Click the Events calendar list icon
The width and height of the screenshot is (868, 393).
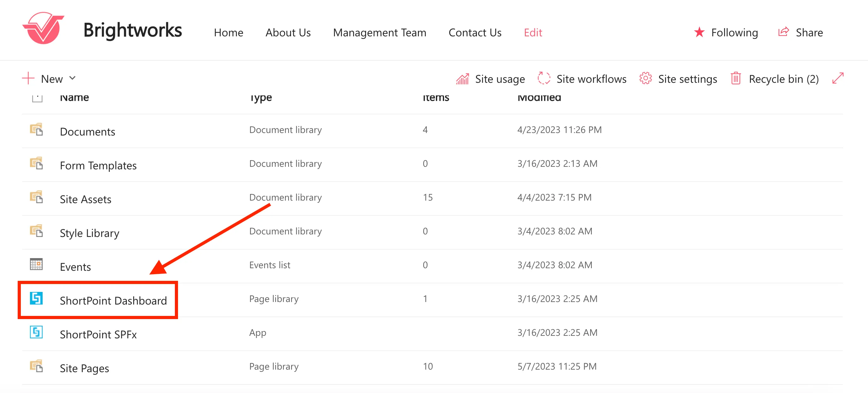click(36, 264)
